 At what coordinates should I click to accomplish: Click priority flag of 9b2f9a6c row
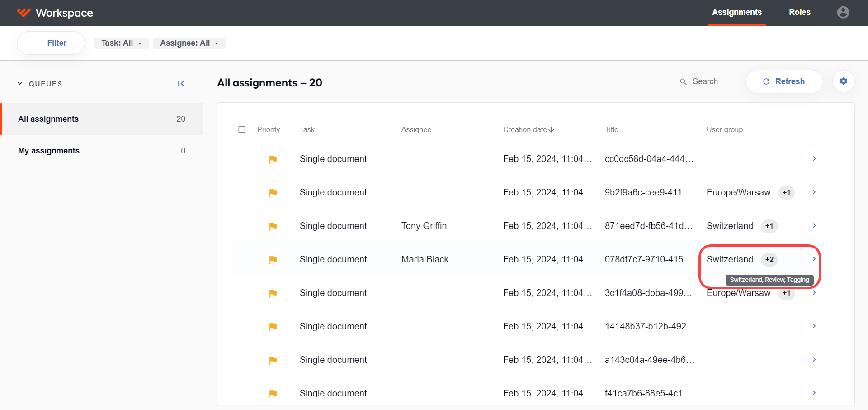(x=273, y=193)
